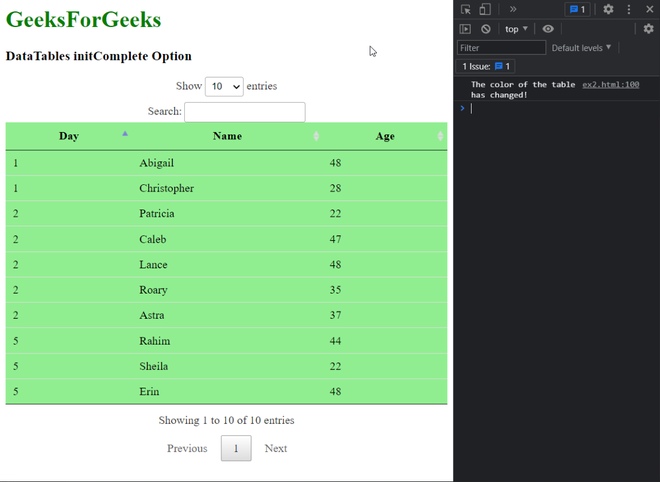Sort by the Name column header
660x482 pixels.
click(x=227, y=136)
